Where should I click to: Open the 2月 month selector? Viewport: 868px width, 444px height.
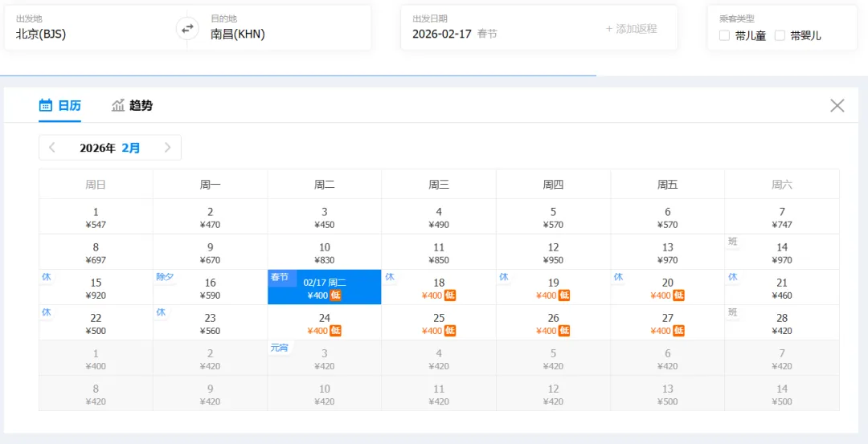click(131, 148)
